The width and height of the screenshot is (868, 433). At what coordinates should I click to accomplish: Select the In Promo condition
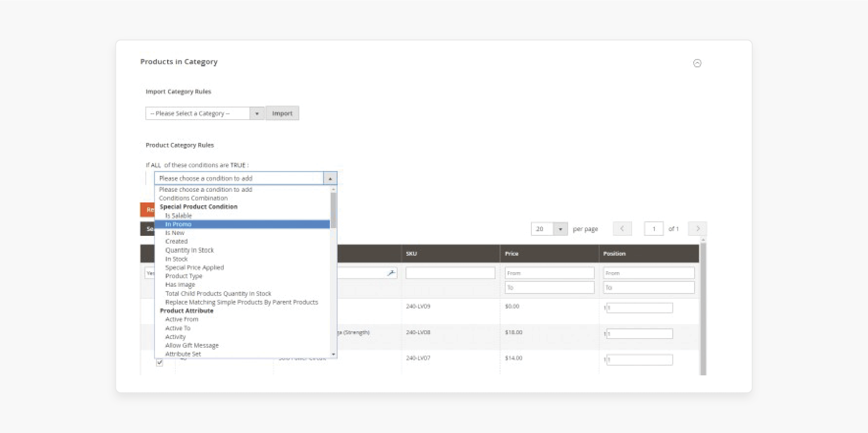pos(242,224)
